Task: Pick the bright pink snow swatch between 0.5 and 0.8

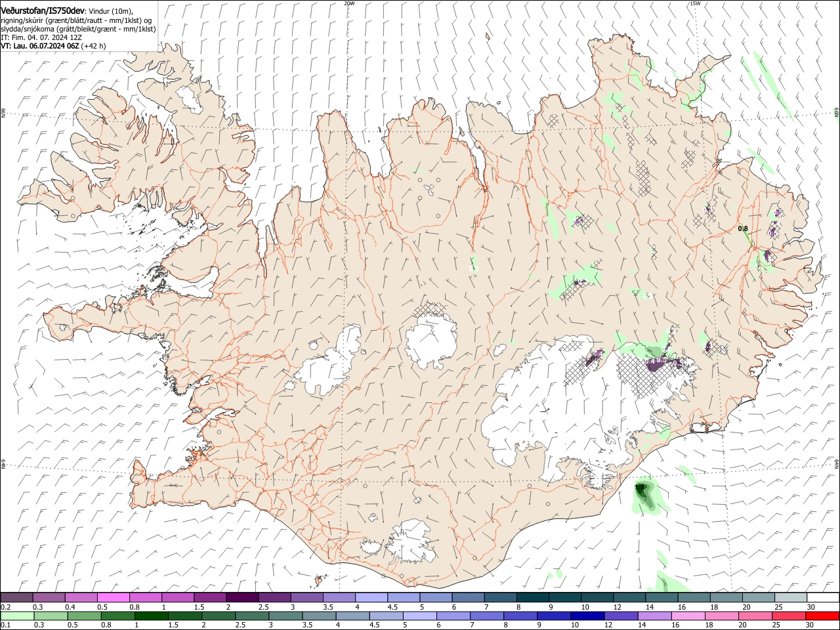Action: [x=114, y=597]
